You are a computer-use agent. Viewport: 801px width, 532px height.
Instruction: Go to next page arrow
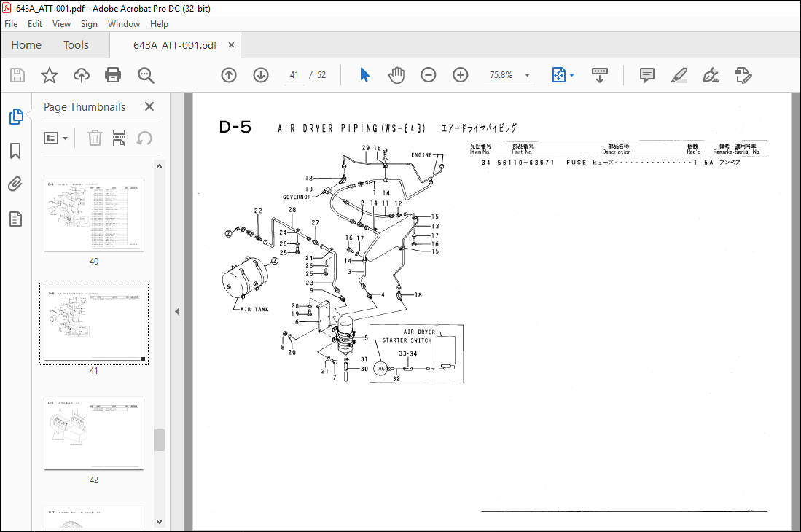coord(260,75)
